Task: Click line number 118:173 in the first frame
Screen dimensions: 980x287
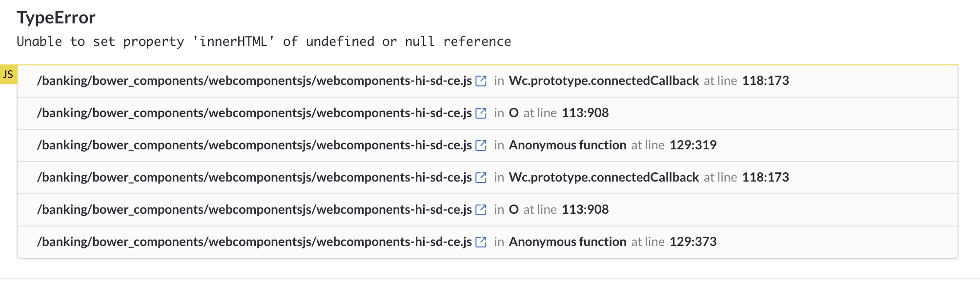Action: 766,81
